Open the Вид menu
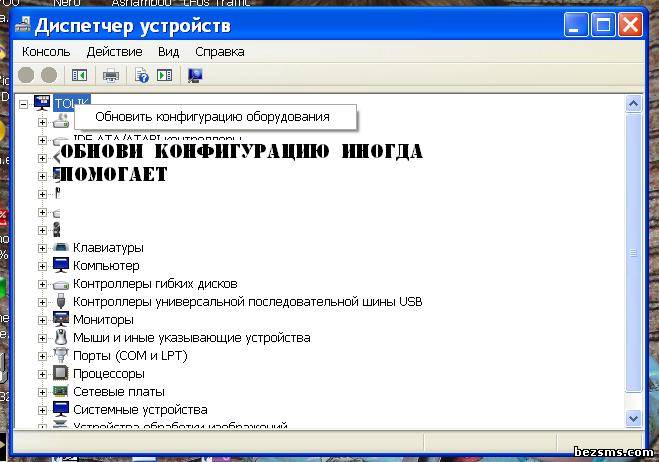Image resolution: width=659 pixels, height=462 pixels. pos(168,51)
